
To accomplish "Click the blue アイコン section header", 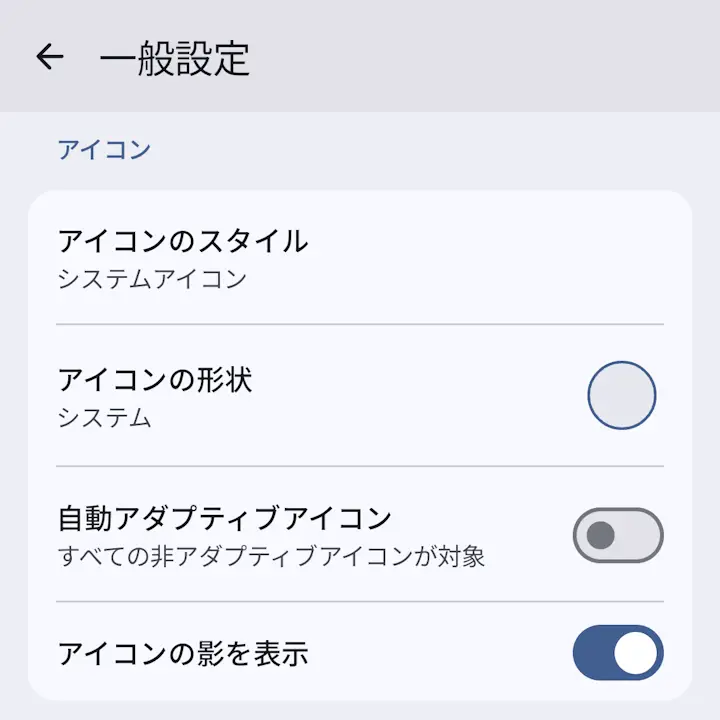I will tap(104, 150).
